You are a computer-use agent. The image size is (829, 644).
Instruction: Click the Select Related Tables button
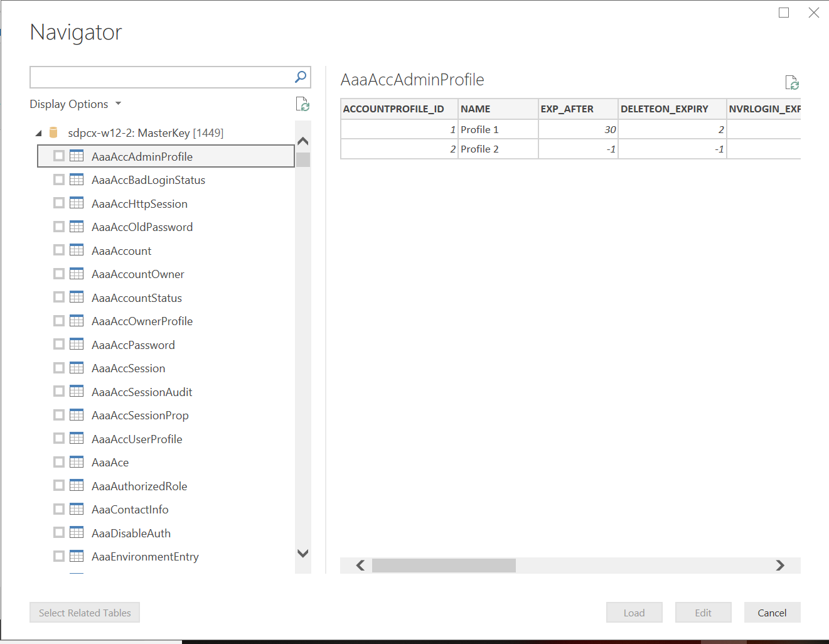[85, 613]
